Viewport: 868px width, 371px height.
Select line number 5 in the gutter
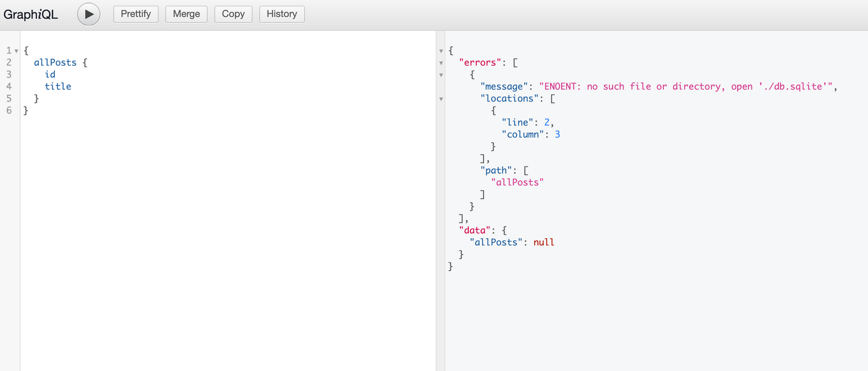tap(9, 98)
